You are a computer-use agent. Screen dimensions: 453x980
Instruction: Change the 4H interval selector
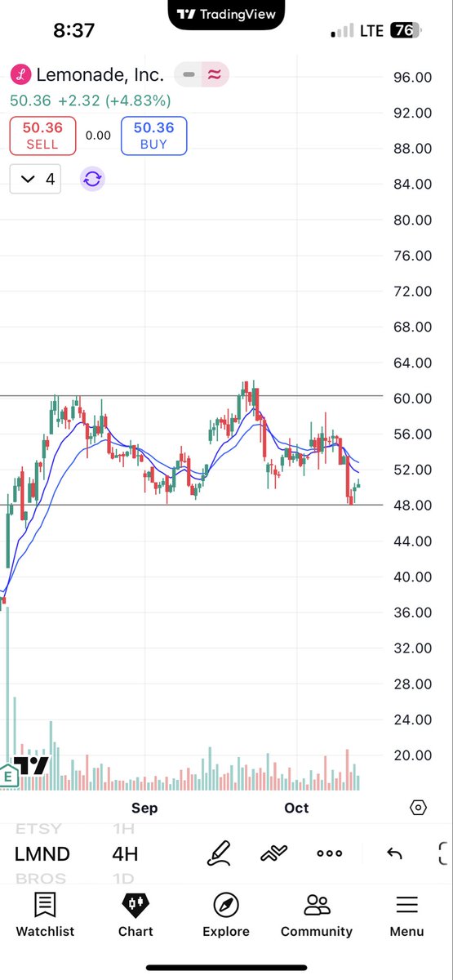coord(125,854)
